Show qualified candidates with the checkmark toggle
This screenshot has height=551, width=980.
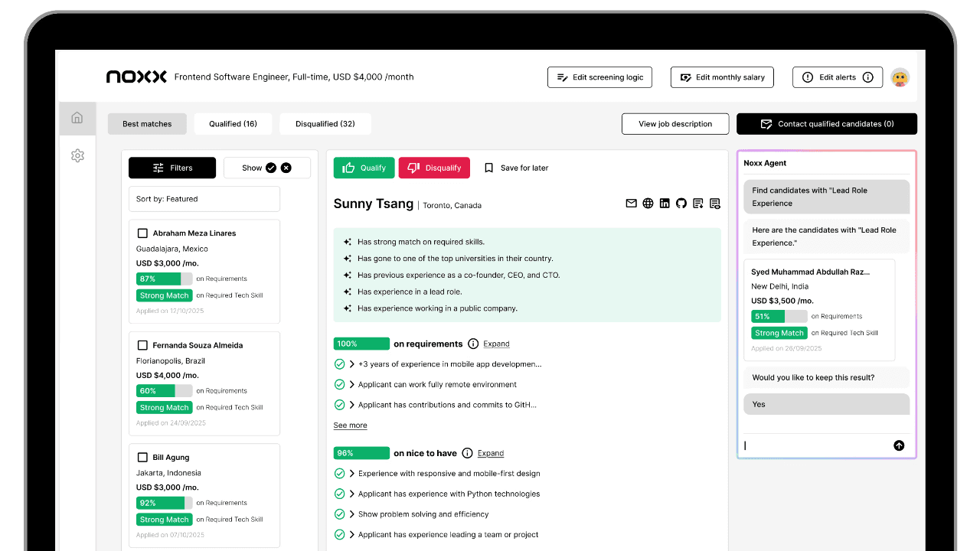pos(271,168)
